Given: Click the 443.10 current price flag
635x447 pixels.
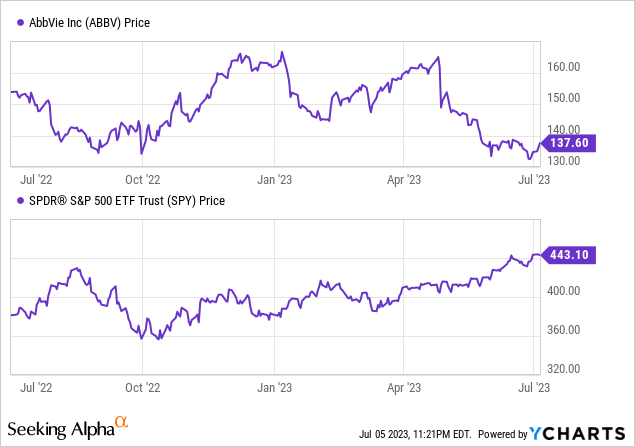Looking at the screenshot, I should (x=569, y=256).
